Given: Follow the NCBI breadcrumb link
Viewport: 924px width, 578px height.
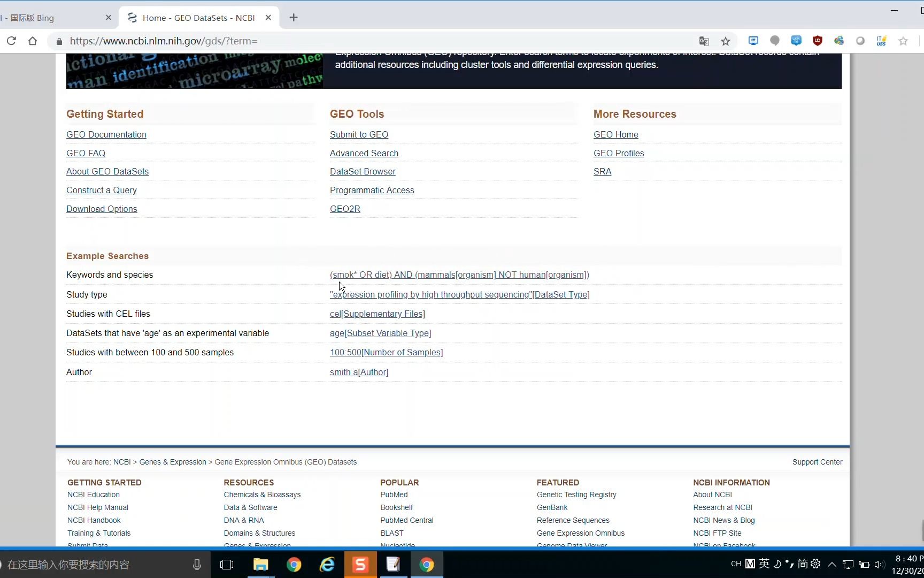Looking at the screenshot, I should [x=122, y=462].
